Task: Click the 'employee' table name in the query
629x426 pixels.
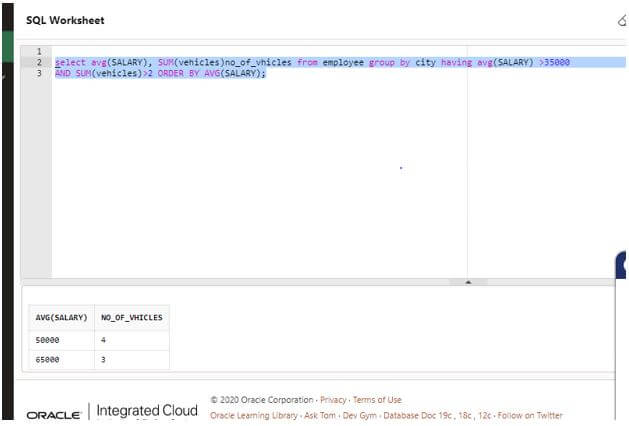Action: pos(343,62)
